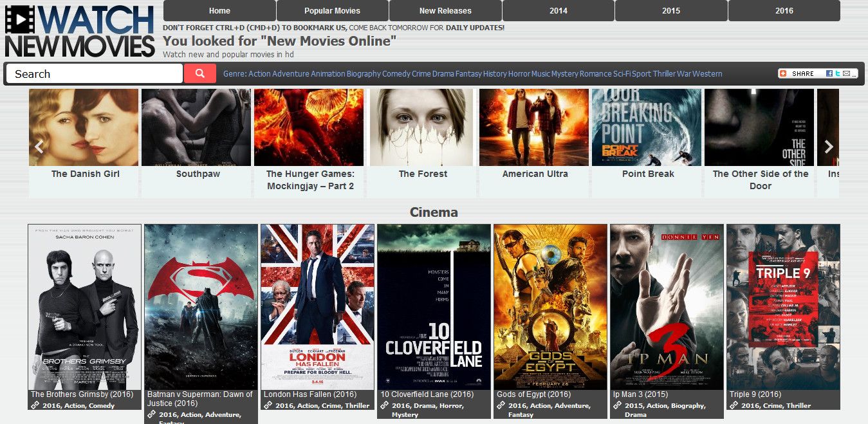This screenshot has height=424, width=868.
Task: Click the right arrow on the movie carousel
Action: [x=830, y=147]
